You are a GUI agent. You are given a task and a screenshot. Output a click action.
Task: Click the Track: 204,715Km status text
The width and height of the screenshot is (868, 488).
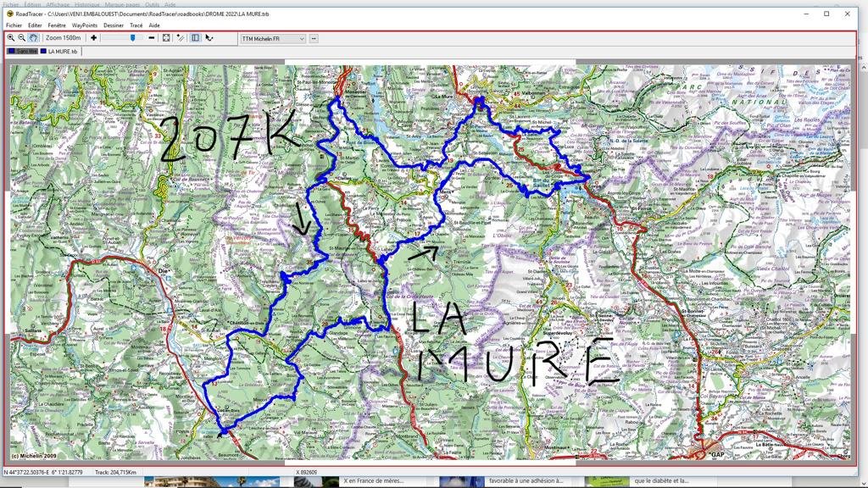[115, 473]
